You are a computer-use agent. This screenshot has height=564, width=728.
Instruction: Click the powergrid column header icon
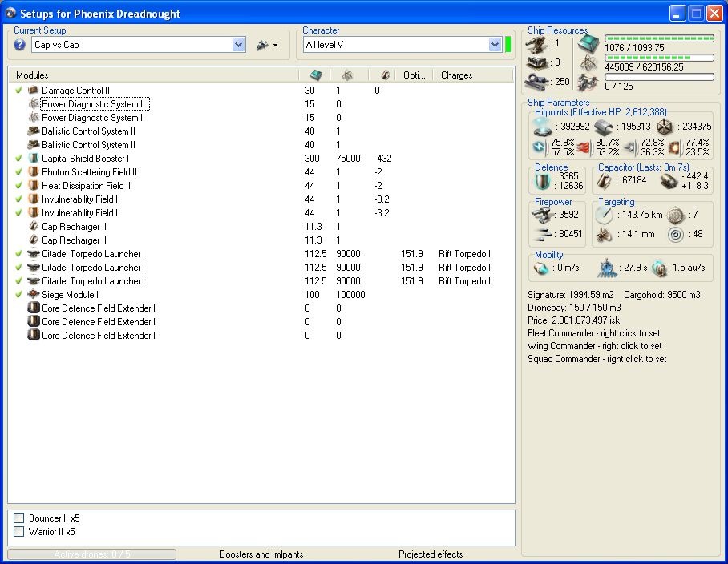(347, 75)
